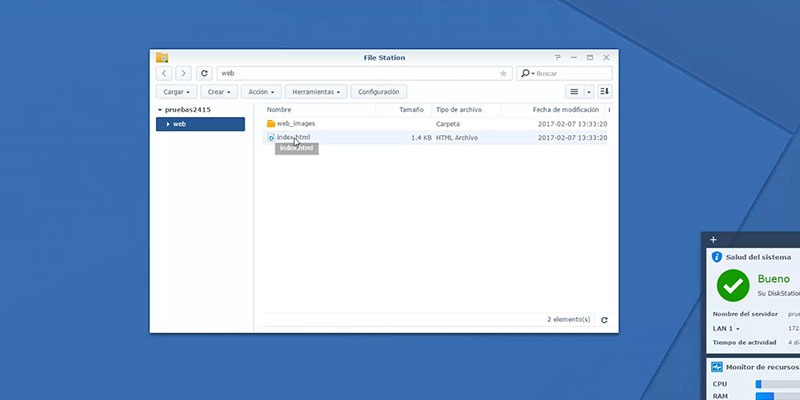Image resolution: width=800 pixels, height=400 pixels.
Task: Click index.html modification date cell
Action: tap(572, 138)
